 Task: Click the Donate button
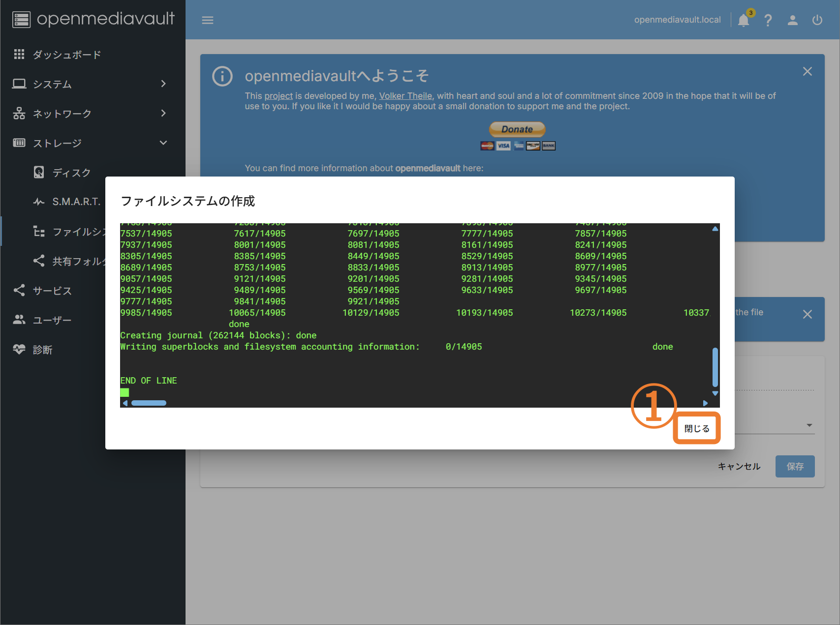tap(517, 129)
